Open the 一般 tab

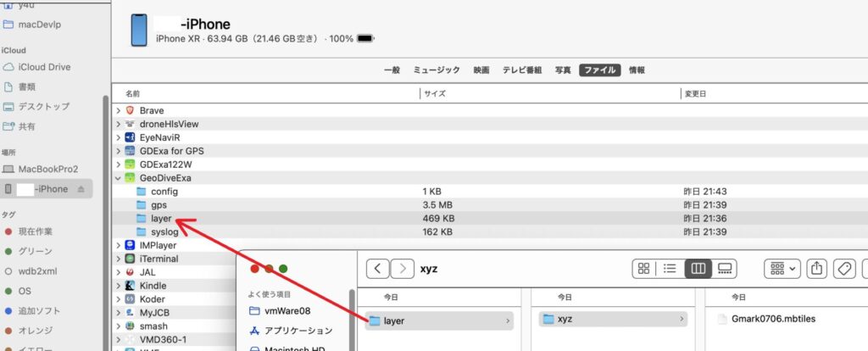pyautogui.click(x=392, y=70)
